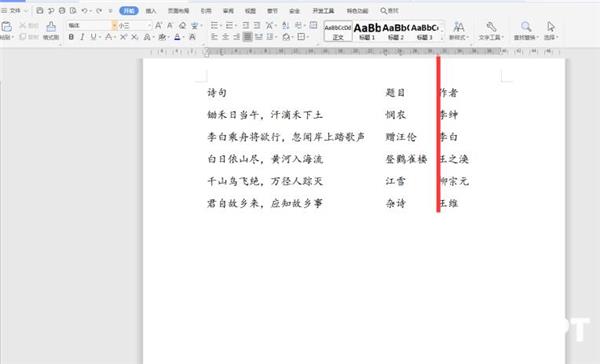This screenshot has height=364, width=600.
Task: Open the font size dropdown
Action: coord(149,26)
